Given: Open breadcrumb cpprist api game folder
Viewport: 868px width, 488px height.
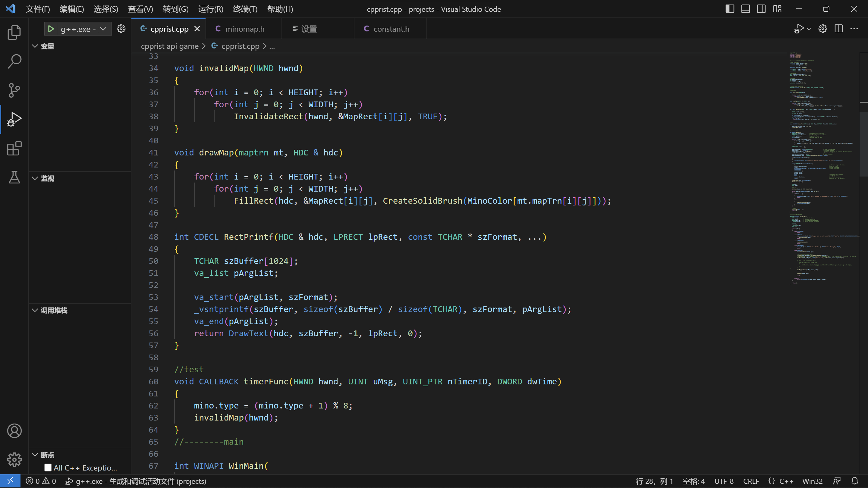Looking at the screenshot, I should coord(170,46).
